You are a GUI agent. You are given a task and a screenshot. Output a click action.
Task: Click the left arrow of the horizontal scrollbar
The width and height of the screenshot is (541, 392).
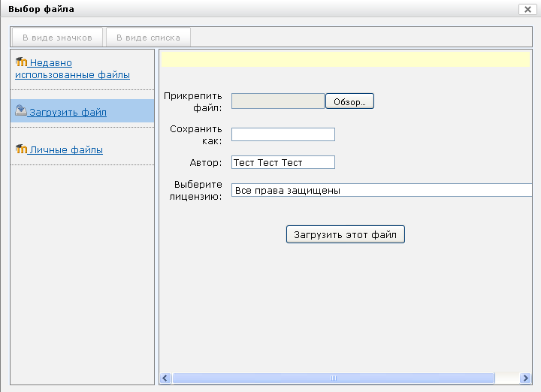165,378
